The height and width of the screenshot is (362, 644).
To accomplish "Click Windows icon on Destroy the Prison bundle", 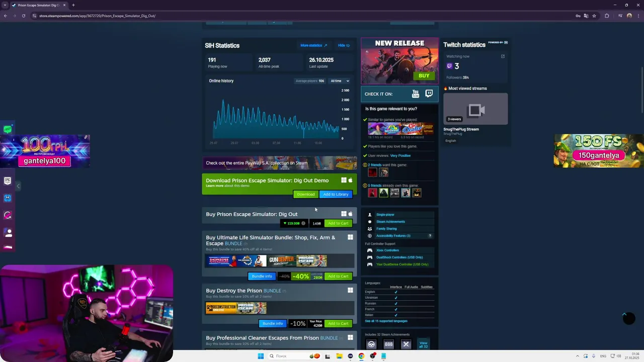I will (x=350, y=290).
